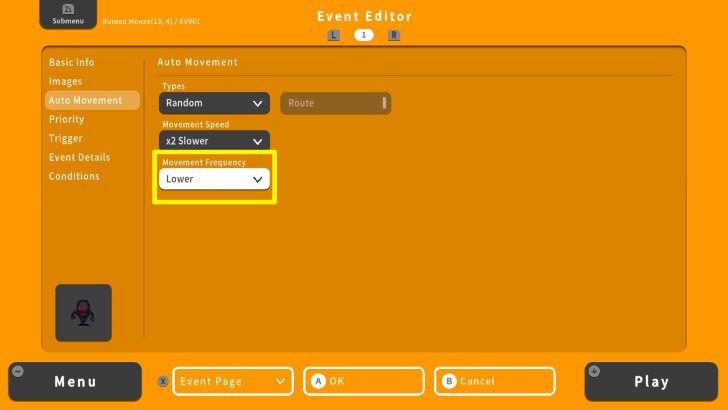This screenshot has height=410, width=728.
Task: Open the Event Details section
Action: (x=79, y=157)
